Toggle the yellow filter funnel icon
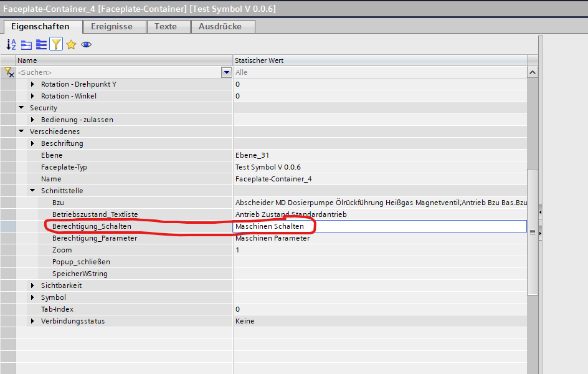This screenshot has width=588, height=374. (56, 44)
